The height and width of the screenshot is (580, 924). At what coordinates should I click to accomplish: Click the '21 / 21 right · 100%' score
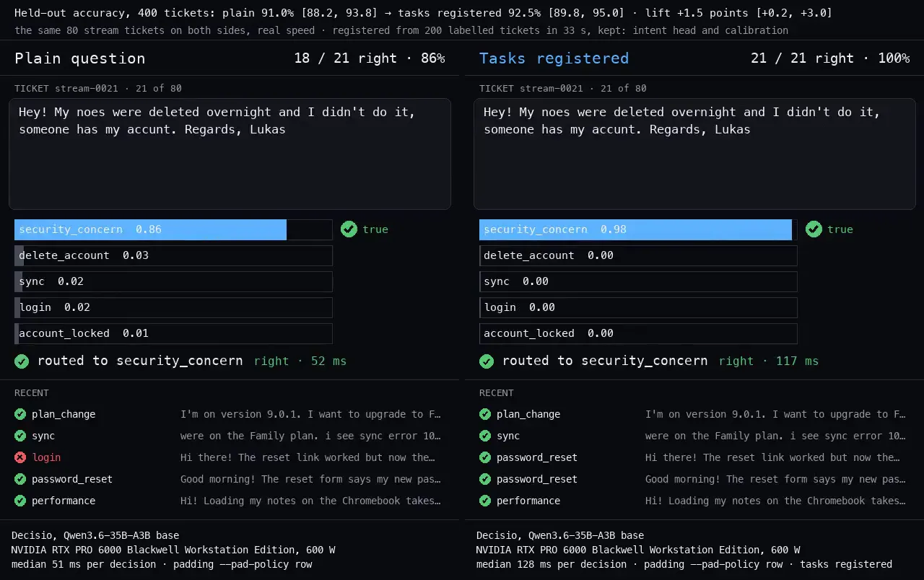point(830,58)
